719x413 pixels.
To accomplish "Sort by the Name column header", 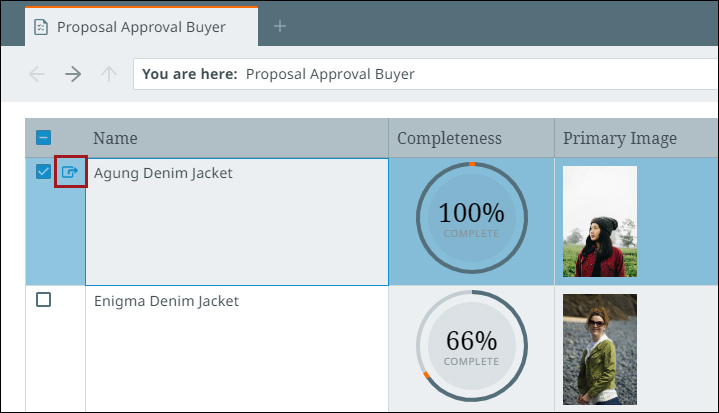I will (116, 138).
